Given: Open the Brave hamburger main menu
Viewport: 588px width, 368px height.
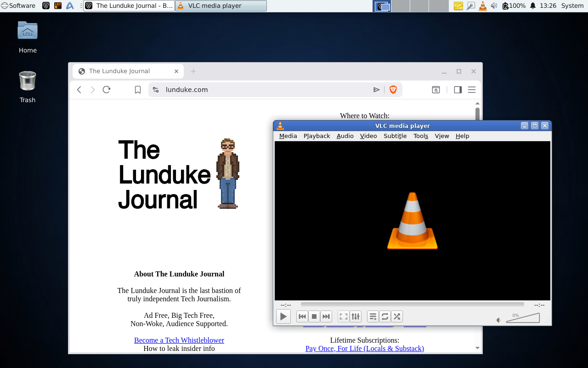Looking at the screenshot, I should [x=472, y=90].
